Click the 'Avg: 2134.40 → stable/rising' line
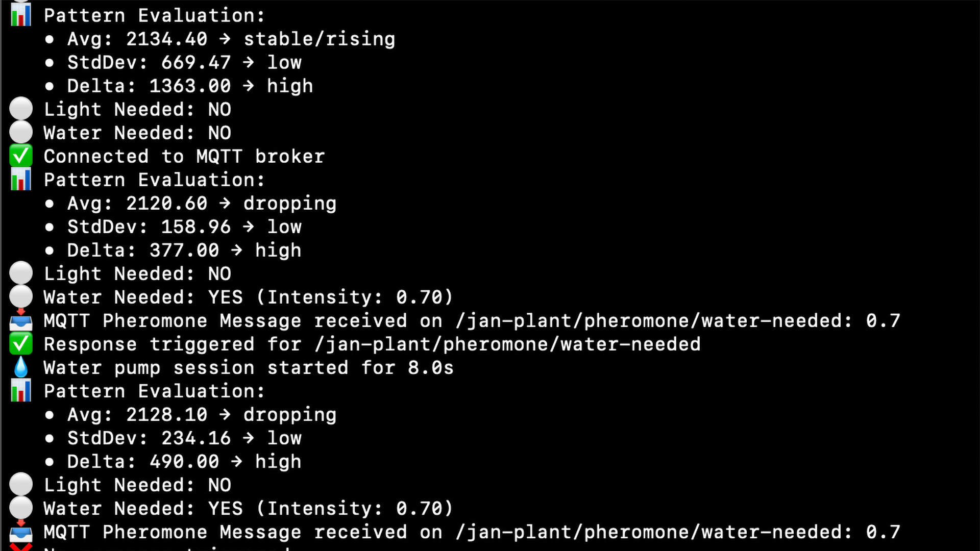The image size is (980, 551). point(231,39)
